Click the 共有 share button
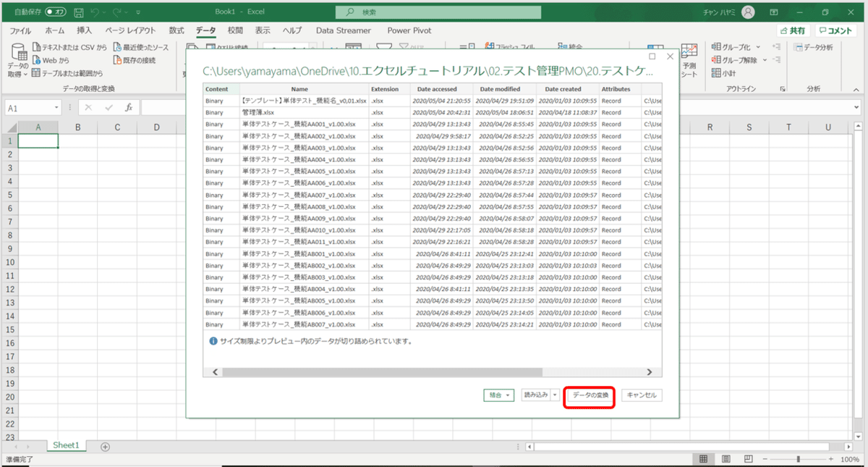 click(793, 30)
